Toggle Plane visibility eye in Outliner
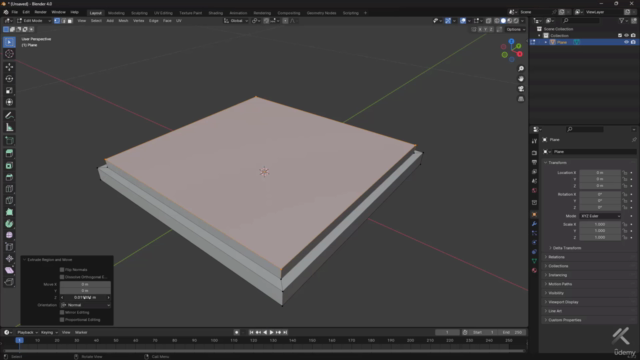Viewport: 640px width, 360px height. 626,42
